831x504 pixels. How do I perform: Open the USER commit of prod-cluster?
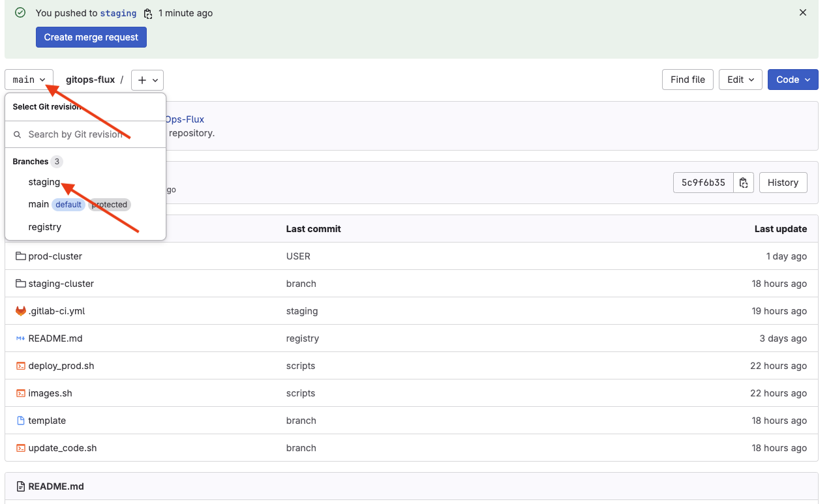pos(298,256)
